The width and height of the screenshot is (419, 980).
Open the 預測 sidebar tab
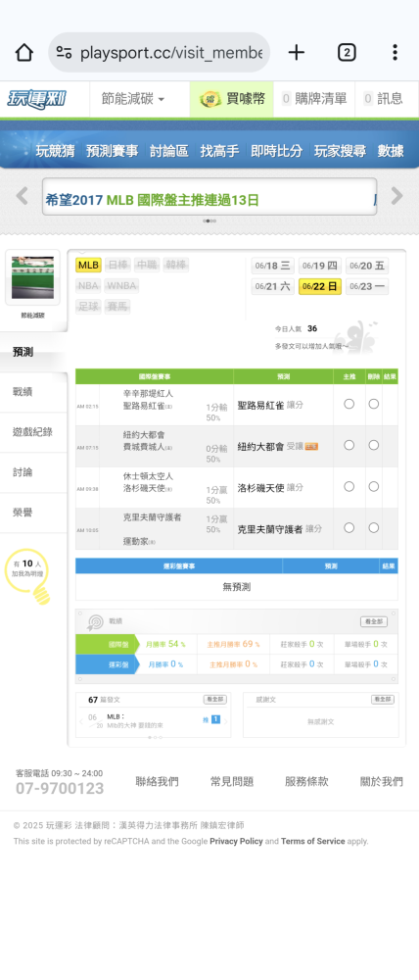coord(33,352)
